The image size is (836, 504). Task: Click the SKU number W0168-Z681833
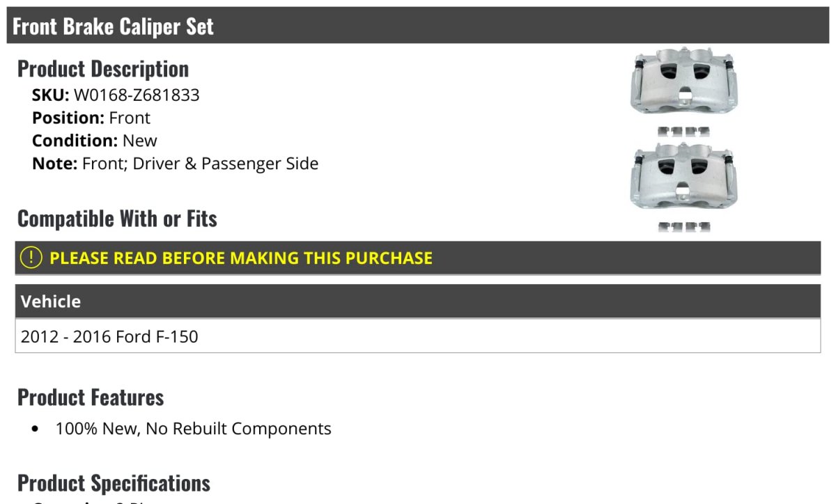point(137,95)
